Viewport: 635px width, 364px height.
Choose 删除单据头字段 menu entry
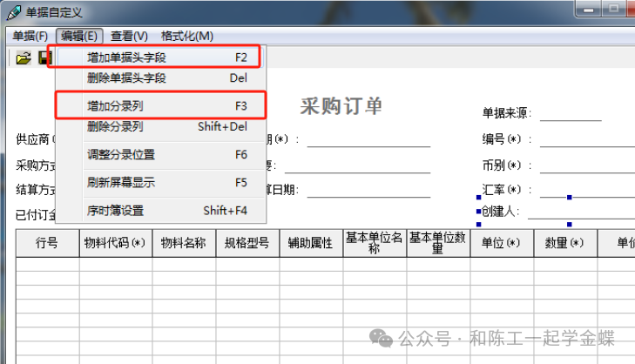pos(126,78)
